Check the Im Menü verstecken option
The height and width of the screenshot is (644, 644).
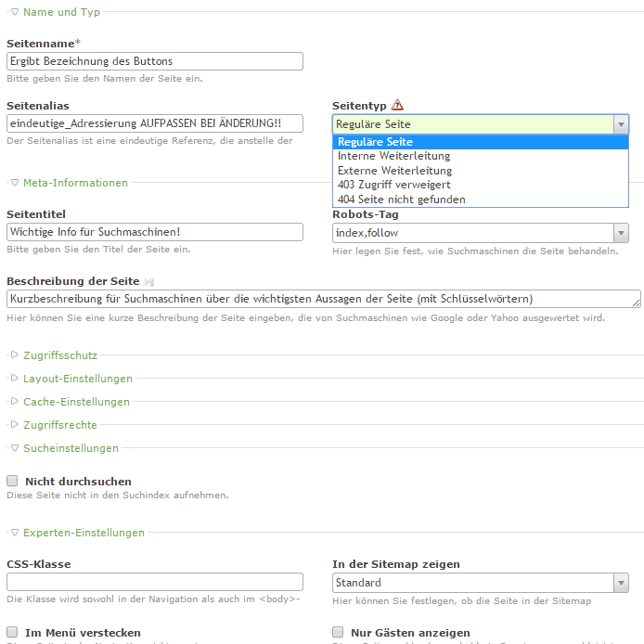12,632
